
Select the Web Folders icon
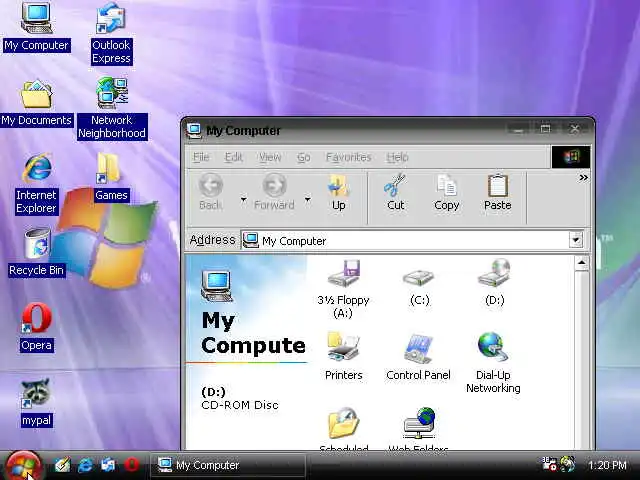[x=418, y=429]
